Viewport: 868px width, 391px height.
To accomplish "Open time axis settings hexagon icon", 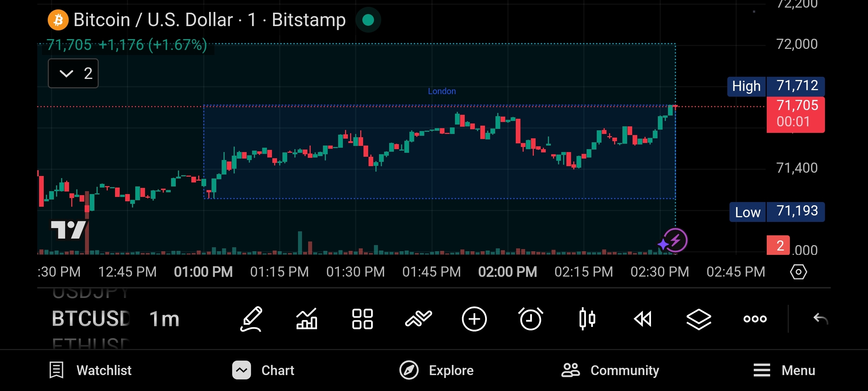I will (x=798, y=272).
